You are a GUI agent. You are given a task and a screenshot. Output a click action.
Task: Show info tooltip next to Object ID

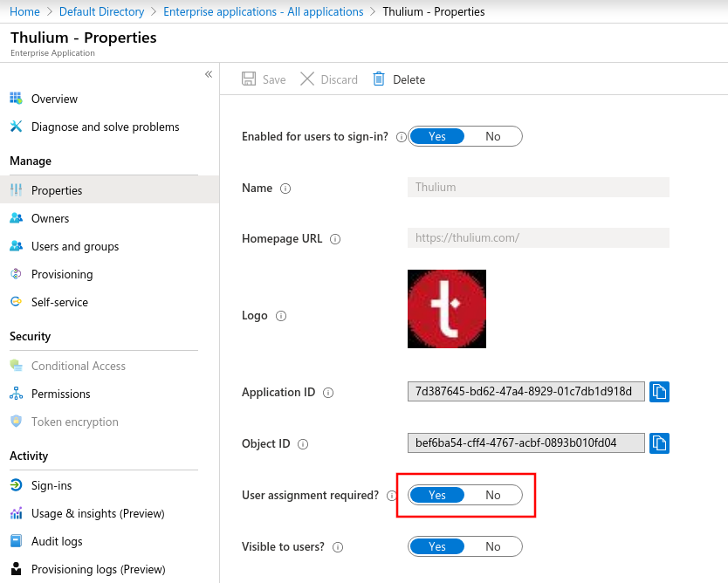[x=303, y=444]
